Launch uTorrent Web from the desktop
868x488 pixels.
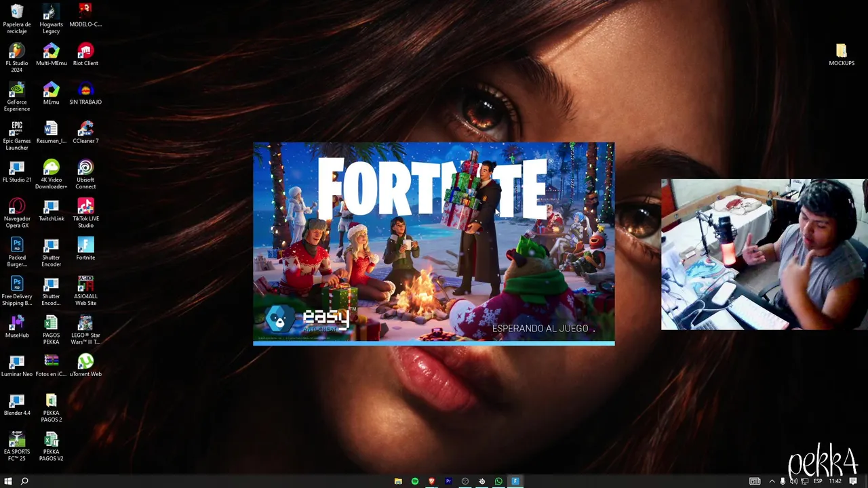pyautogui.click(x=85, y=365)
